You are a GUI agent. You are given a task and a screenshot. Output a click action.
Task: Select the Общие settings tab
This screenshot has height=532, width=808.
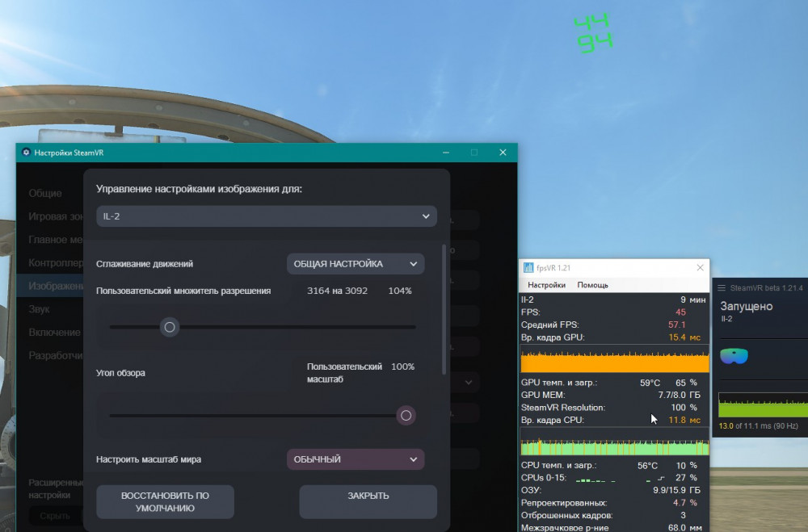45,193
